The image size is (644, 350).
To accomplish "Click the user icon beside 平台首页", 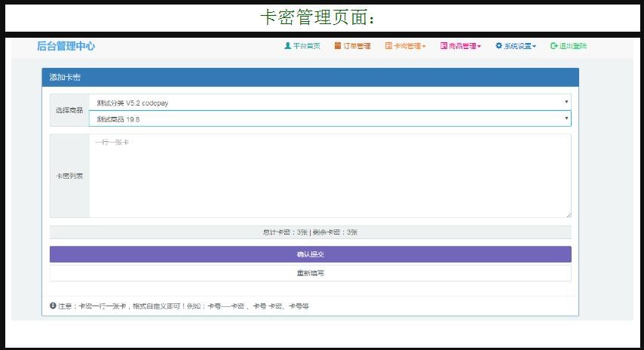I will click(x=287, y=45).
